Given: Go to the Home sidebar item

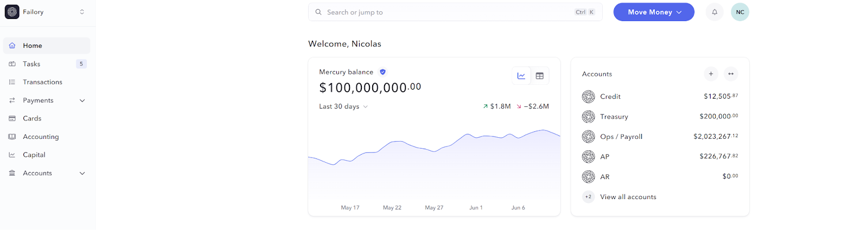Looking at the screenshot, I should [x=47, y=46].
